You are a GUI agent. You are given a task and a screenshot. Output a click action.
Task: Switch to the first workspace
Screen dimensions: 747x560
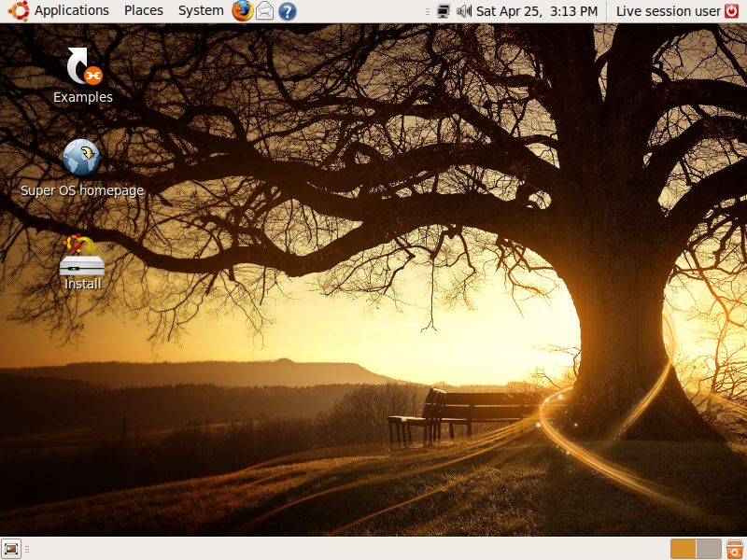683,549
